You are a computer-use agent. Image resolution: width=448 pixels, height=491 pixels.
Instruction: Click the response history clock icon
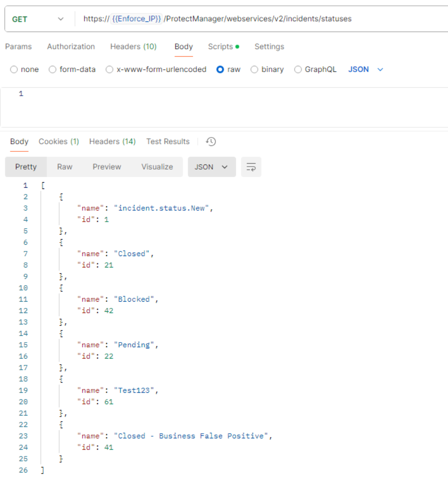click(211, 142)
